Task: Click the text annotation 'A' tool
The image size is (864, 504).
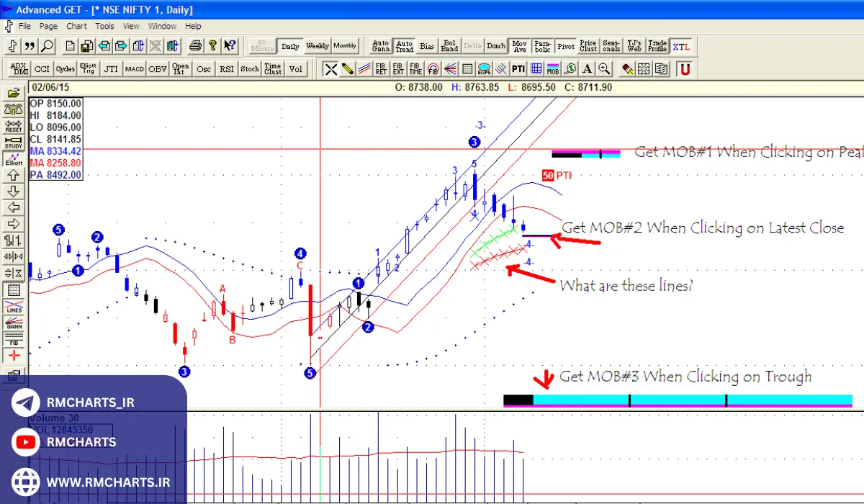Action: tap(588, 69)
